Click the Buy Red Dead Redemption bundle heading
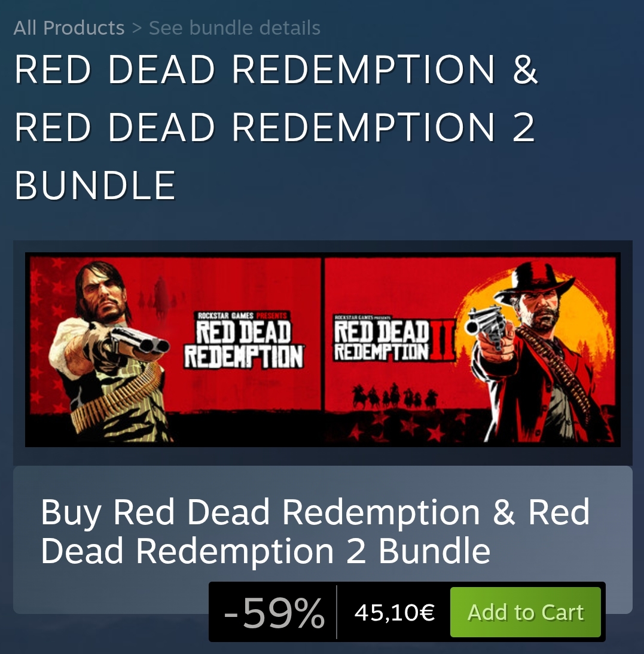Screen dimensions: 644x654 [315, 531]
